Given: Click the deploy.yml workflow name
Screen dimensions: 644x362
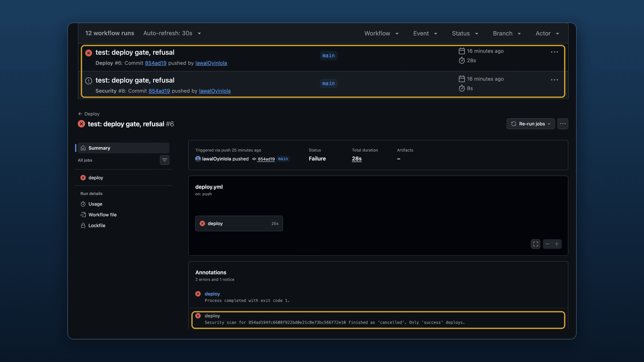Looking at the screenshot, I should pos(209,187).
